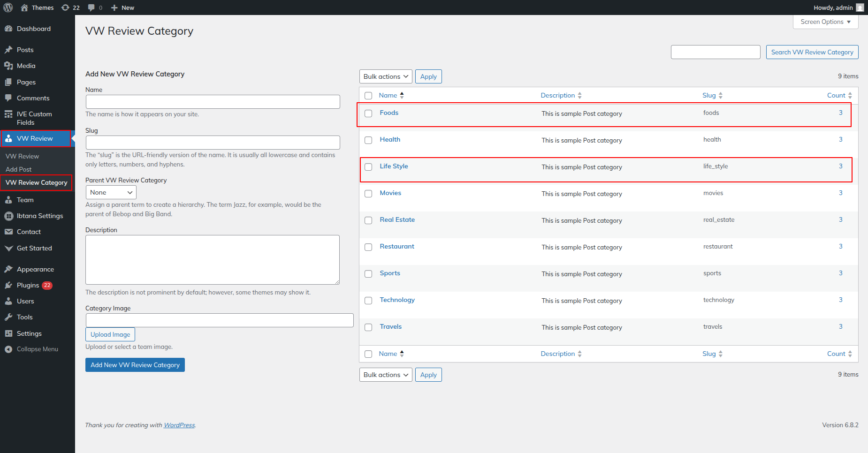Click the comments bubble icon in admin bar
This screenshot has width=868, height=453.
(x=91, y=8)
